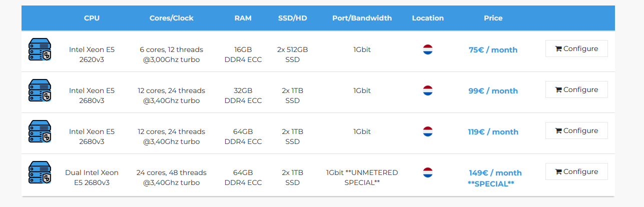Viewport: 644px width, 207px height.
Task: Click the 2x 512GB SSD cell
Action: click(293, 54)
